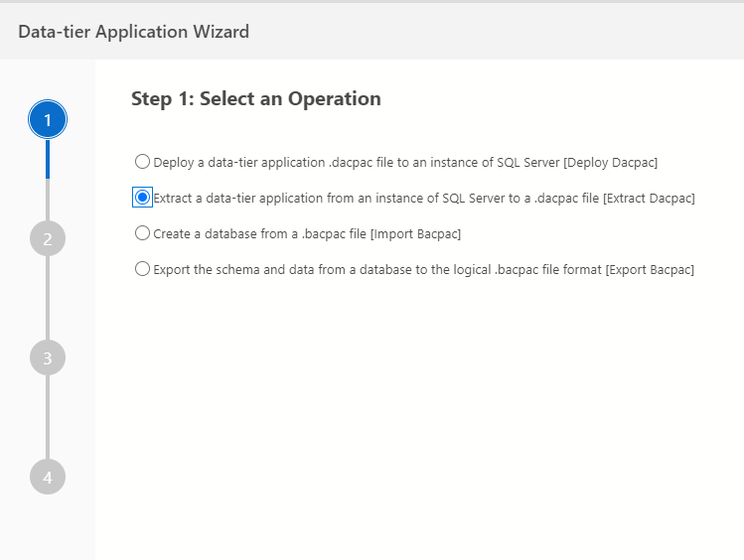Select the Deploy Dacpac radio button
Image resolution: width=744 pixels, height=560 pixels.
click(x=142, y=161)
